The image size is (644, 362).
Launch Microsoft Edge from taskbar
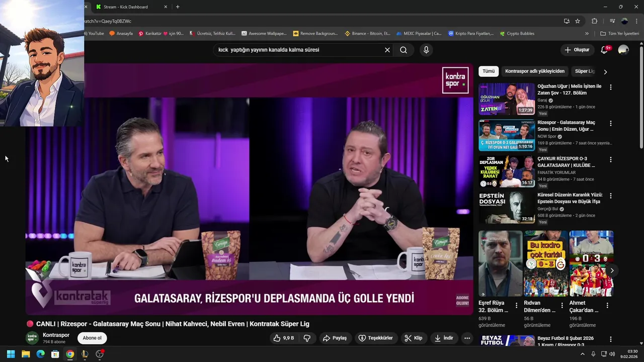tap(40, 354)
